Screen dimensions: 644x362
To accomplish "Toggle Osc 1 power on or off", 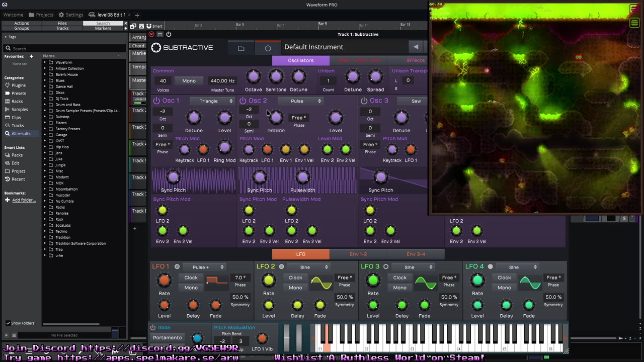I will point(156,101).
